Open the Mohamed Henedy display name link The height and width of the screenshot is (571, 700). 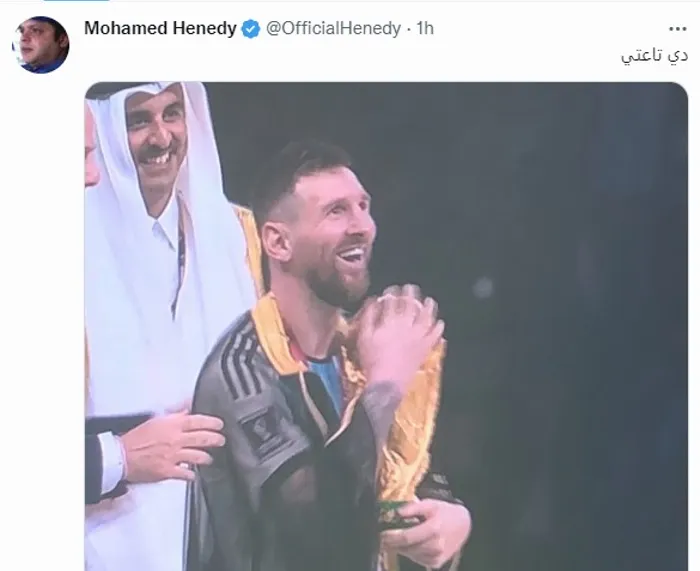(160, 29)
